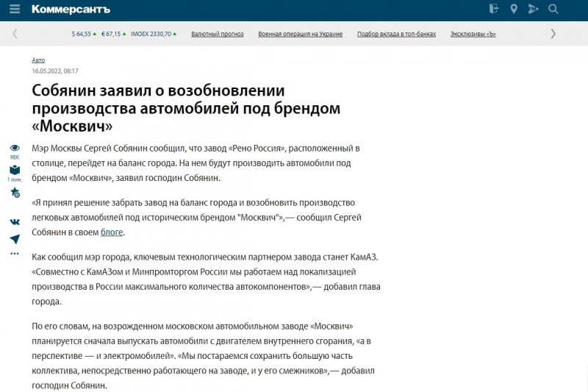Screen dimensions: 588x392
Task: Open the блоге hyperlink
Action: click(112, 232)
